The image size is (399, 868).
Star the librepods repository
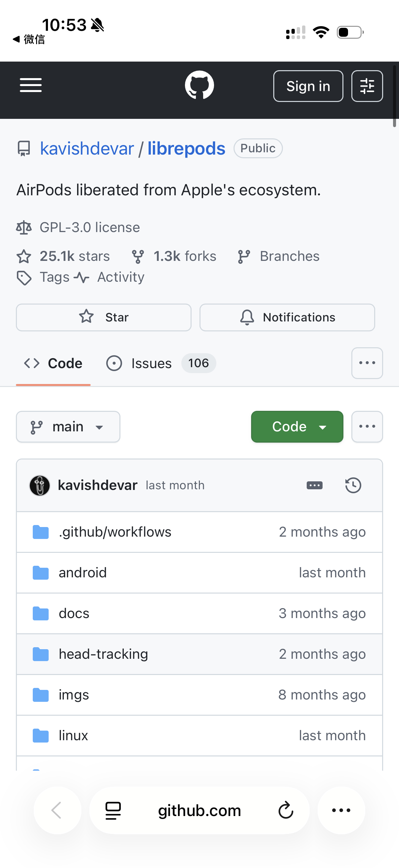point(104,317)
